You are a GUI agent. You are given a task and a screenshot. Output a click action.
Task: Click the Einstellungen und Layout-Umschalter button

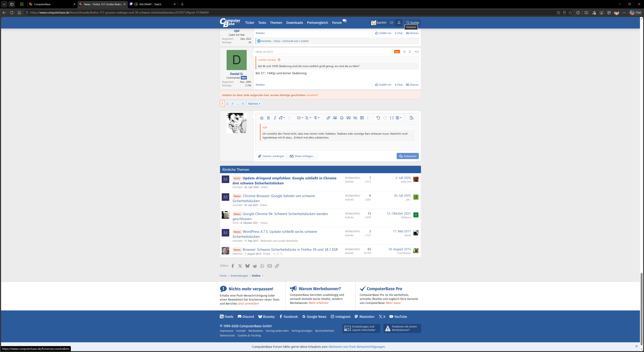pyautogui.click(x=361, y=329)
